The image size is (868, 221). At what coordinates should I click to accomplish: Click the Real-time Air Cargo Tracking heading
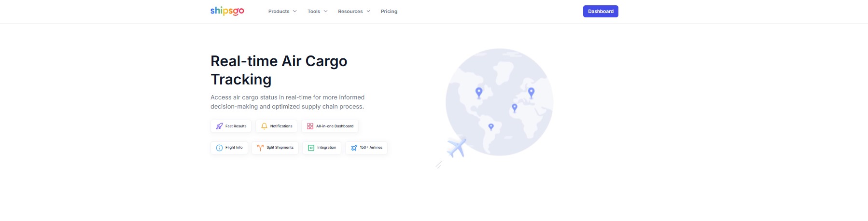pyautogui.click(x=279, y=70)
